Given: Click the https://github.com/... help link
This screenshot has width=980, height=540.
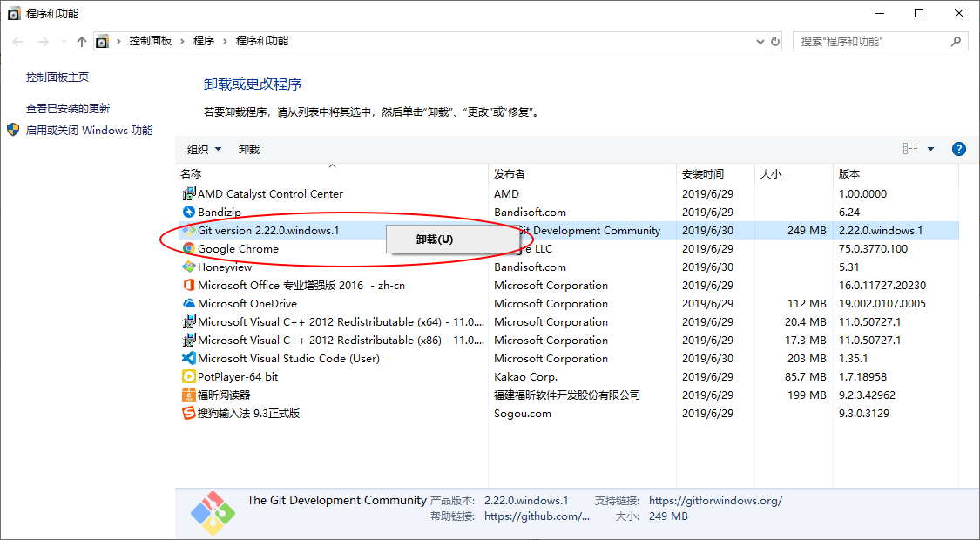Looking at the screenshot, I should [537, 516].
